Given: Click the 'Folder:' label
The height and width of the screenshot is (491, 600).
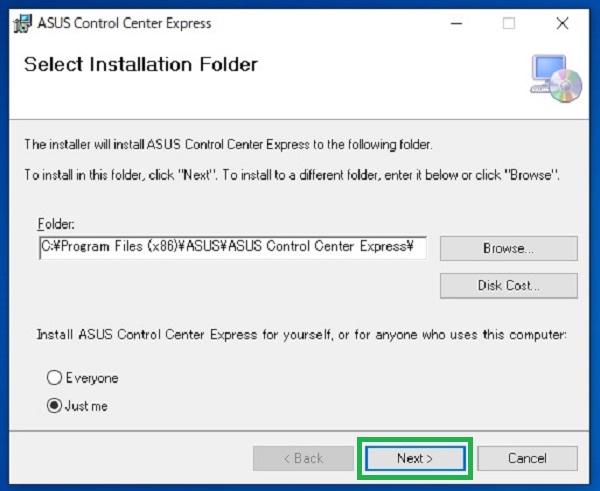Looking at the screenshot, I should [x=56, y=224].
